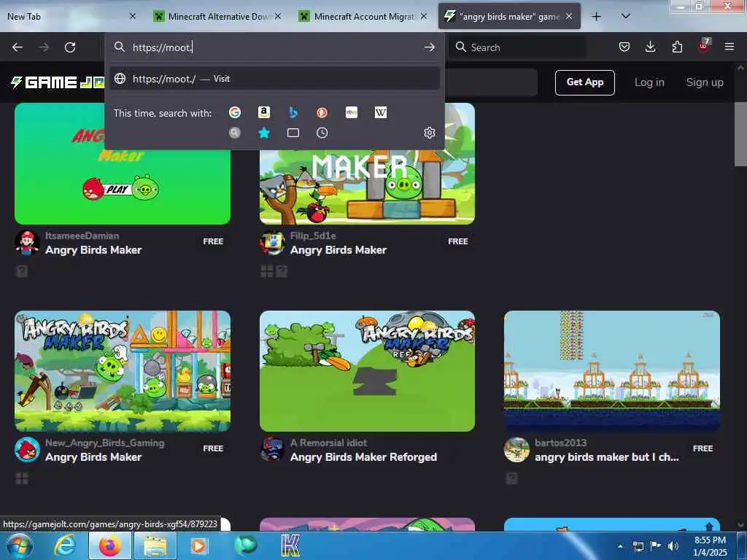Click the Angry Birds Maker Reforged title
Screen dimensions: 747x560
pyautogui.click(x=363, y=457)
